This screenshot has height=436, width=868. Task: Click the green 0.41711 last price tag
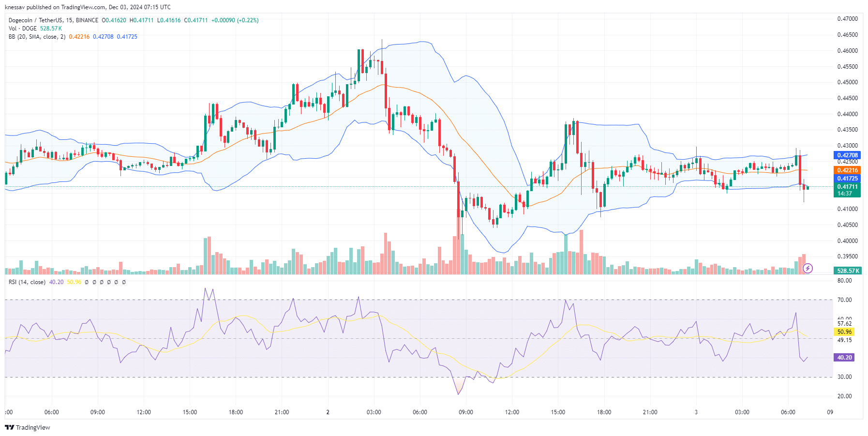coord(847,187)
